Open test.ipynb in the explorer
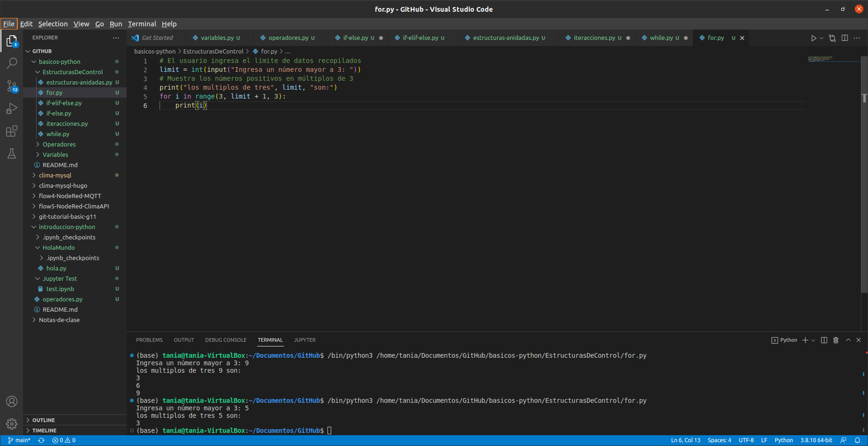 (75, 289)
